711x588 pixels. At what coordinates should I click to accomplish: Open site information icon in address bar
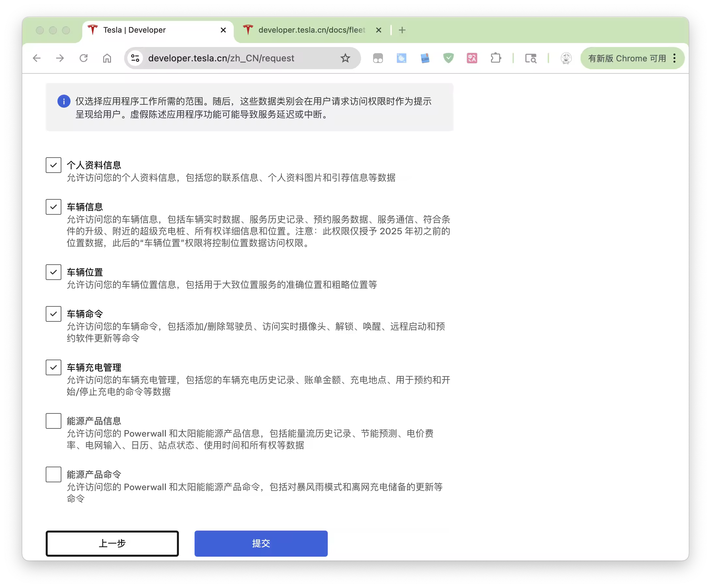135,58
